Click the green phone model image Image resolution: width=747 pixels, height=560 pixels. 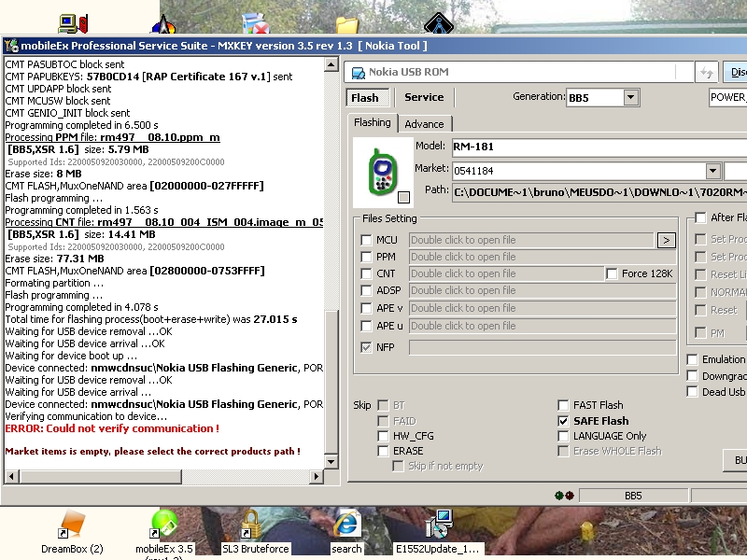point(383,172)
